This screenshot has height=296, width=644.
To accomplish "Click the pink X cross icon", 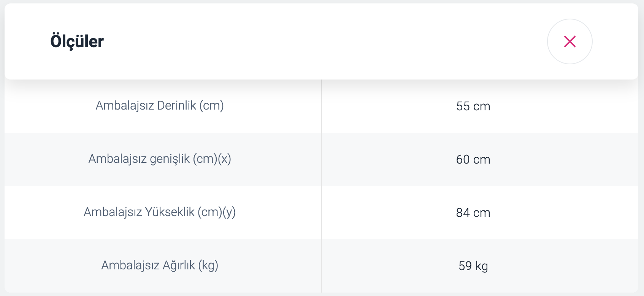I will [x=569, y=41].
